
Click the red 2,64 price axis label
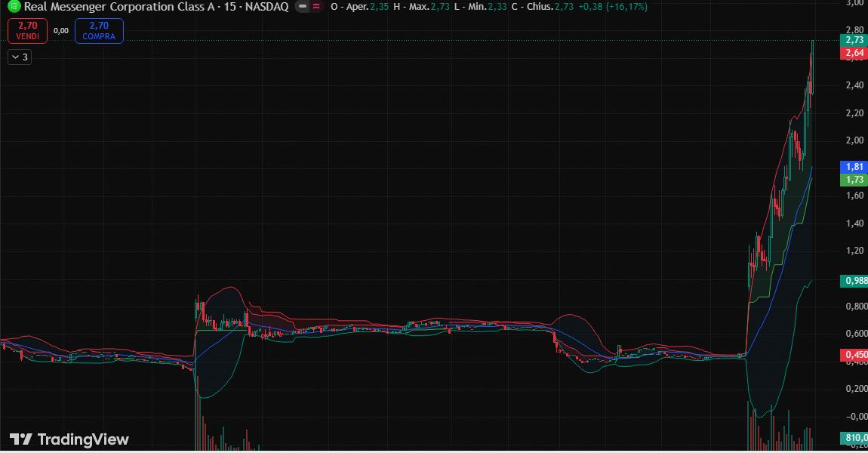854,53
